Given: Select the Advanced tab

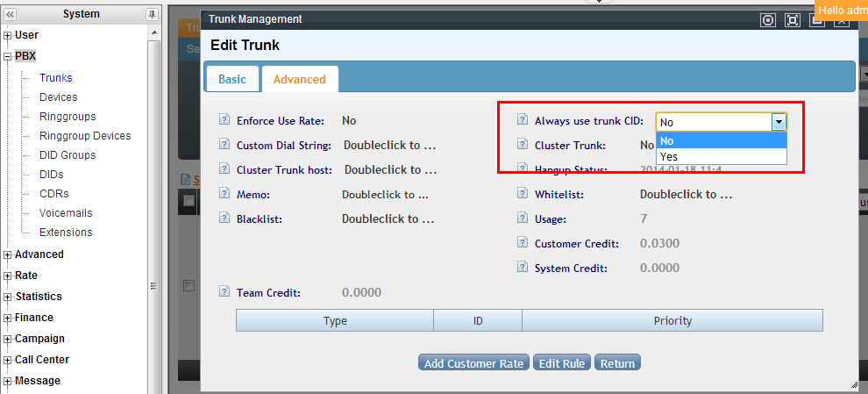Looking at the screenshot, I should pos(300,79).
